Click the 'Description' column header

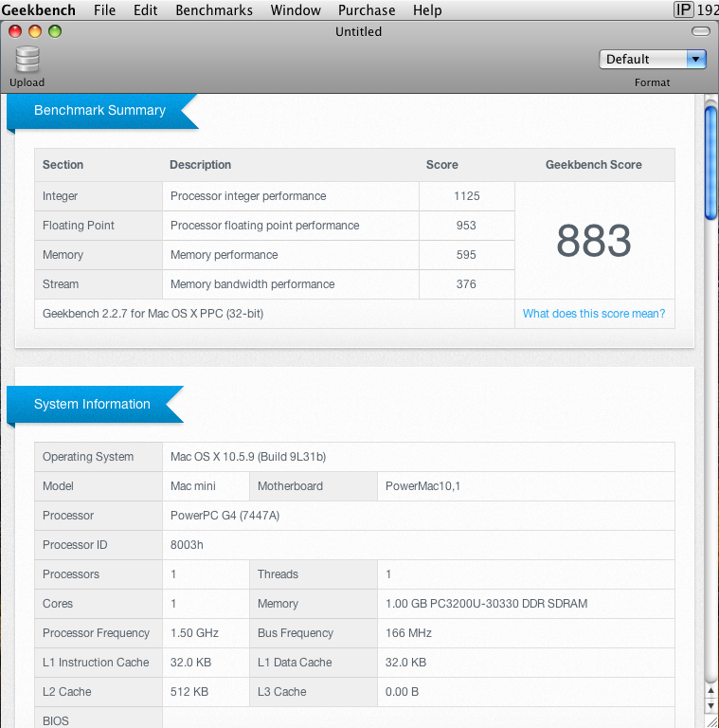click(201, 165)
